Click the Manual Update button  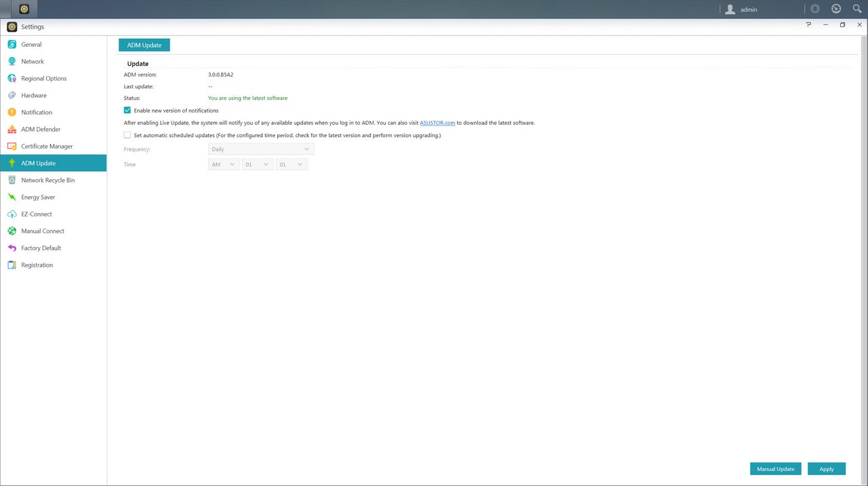point(776,469)
